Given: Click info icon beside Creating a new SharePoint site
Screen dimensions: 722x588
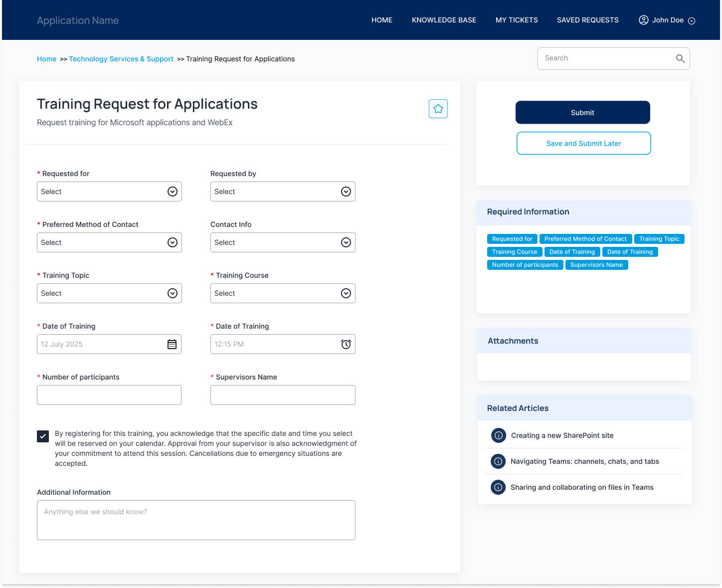Looking at the screenshot, I should pyautogui.click(x=498, y=435).
